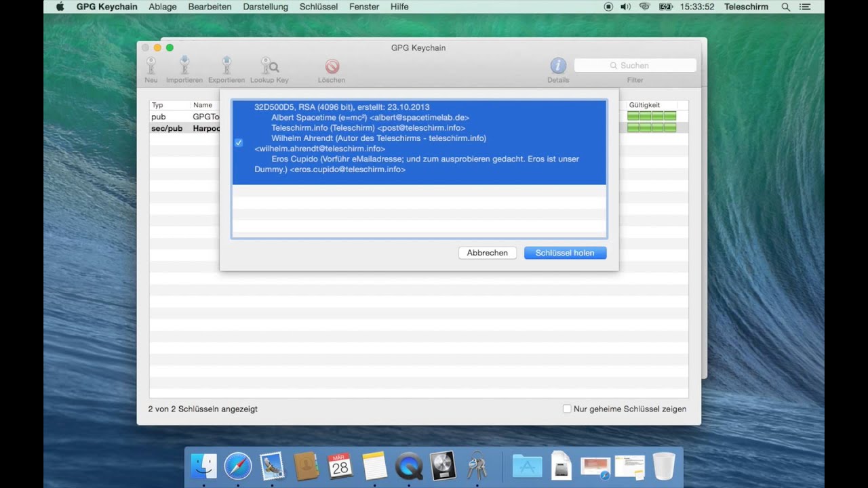Click the 2 von 2 Schlüsseln angezeigt status
868x488 pixels.
click(x=203, y=409)
